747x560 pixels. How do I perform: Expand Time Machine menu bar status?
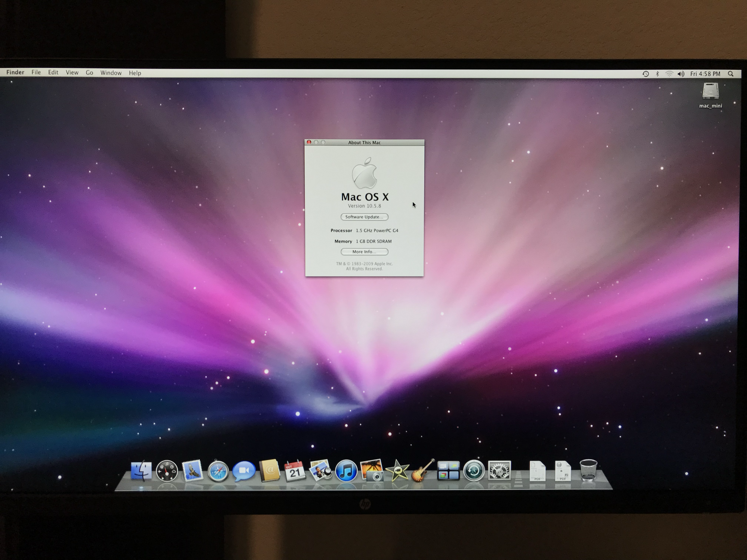[x=645, y=74]
